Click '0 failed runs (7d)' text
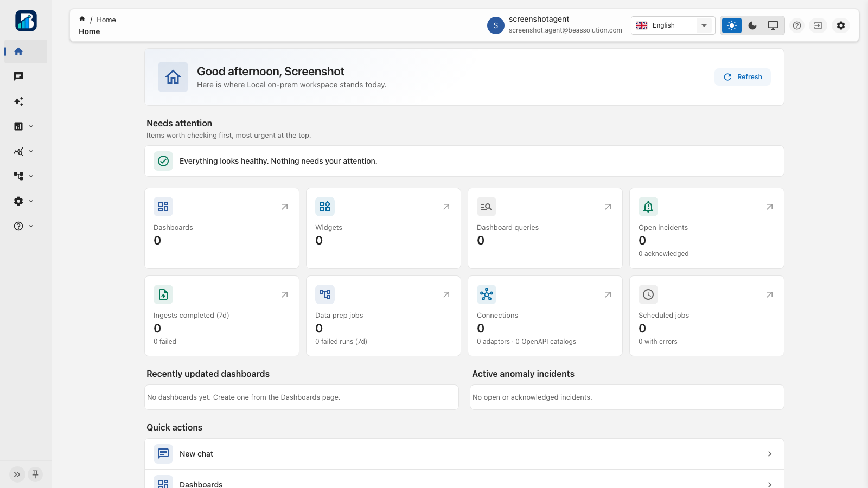 (341, 342)
